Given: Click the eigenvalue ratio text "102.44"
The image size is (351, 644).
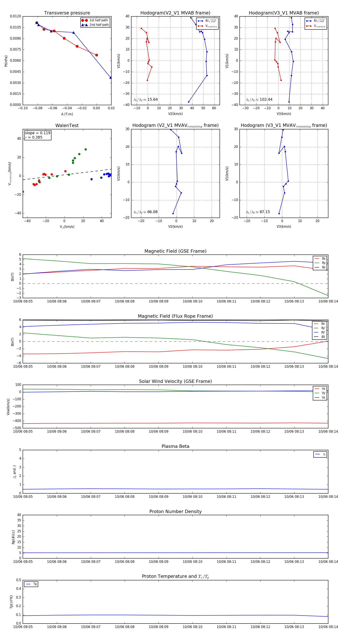Looking at the screenshot, I should coord(266,100).
